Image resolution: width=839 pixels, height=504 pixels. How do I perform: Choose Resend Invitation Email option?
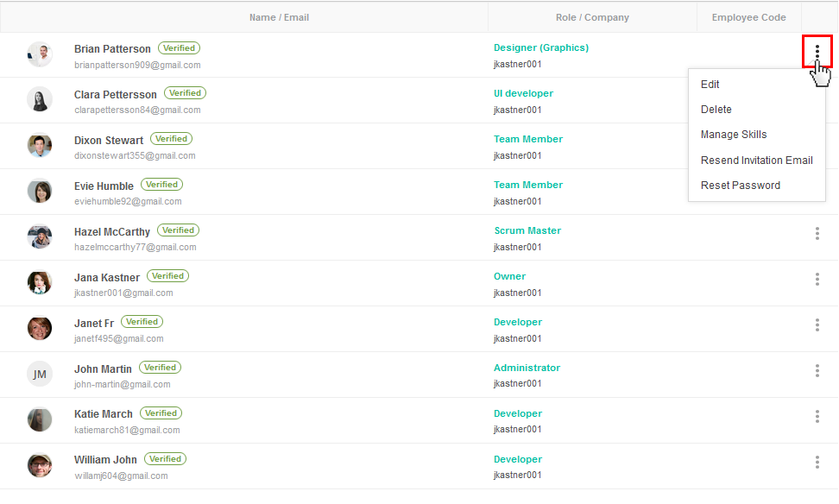tap(757, 161)
